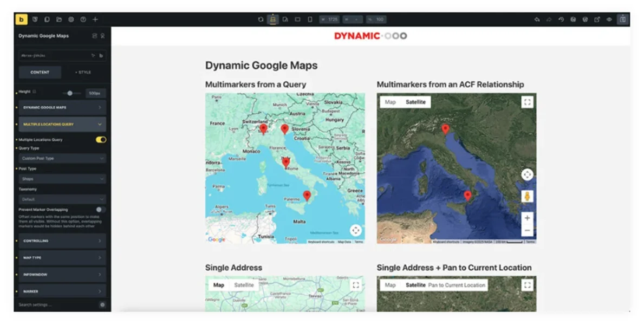This screenshot has width=644, height=325.
Task: Open the Taxonomy dropdown showing Default
Action: tap(62, 199)
